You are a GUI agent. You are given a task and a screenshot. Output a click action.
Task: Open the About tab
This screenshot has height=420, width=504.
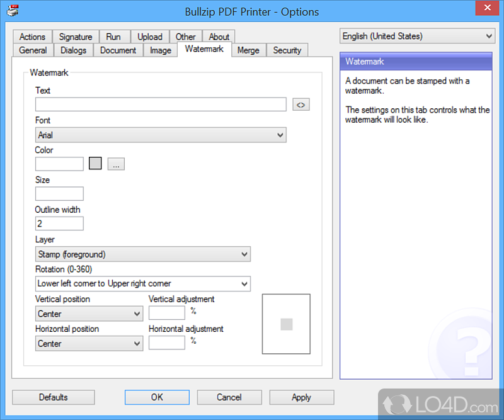tap(219, 37)
